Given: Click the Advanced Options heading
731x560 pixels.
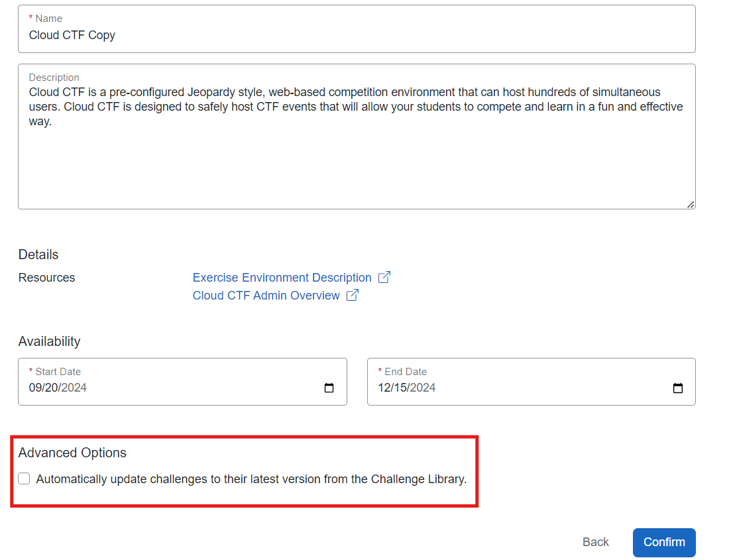Looking at the screenshot, I should [72, 453].
